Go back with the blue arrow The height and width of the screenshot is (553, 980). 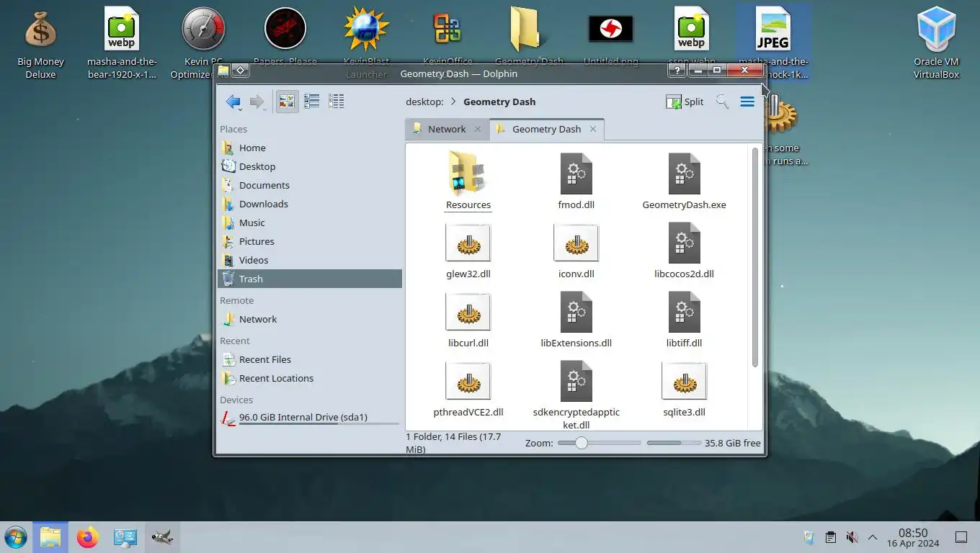click(233, 102)
